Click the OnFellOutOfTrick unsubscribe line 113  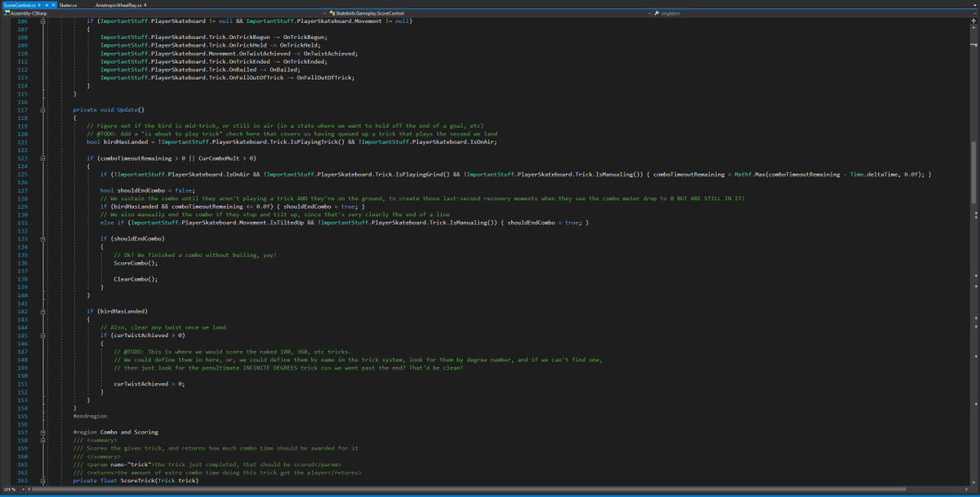(227, 78)
